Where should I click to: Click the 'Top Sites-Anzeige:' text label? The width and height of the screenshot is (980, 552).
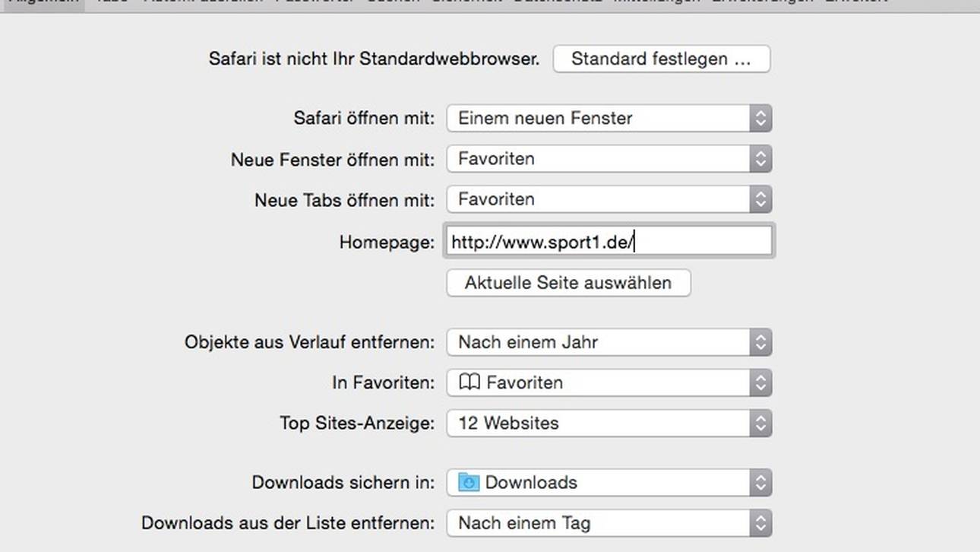point(357,423)
